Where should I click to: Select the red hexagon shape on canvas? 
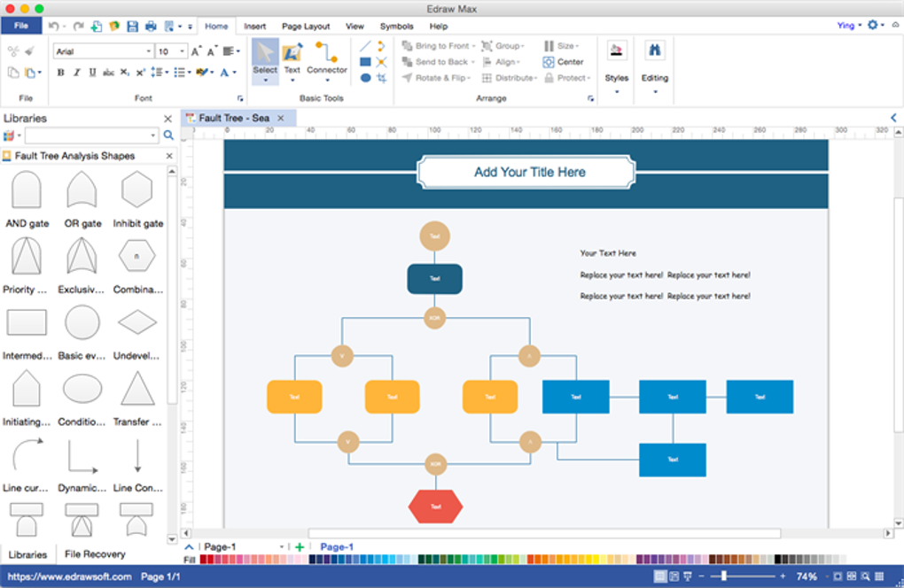click(435, 507)
